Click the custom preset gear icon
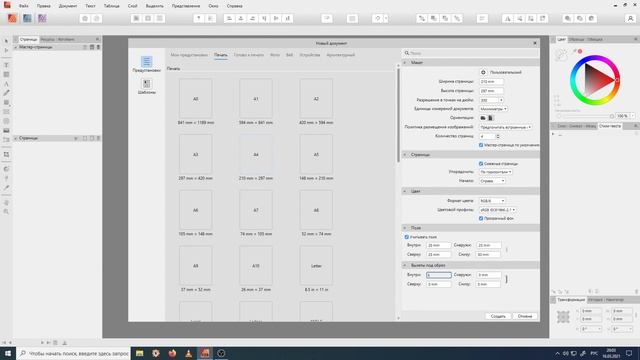Viewport: 640px width, 360px height. (483, 72)
